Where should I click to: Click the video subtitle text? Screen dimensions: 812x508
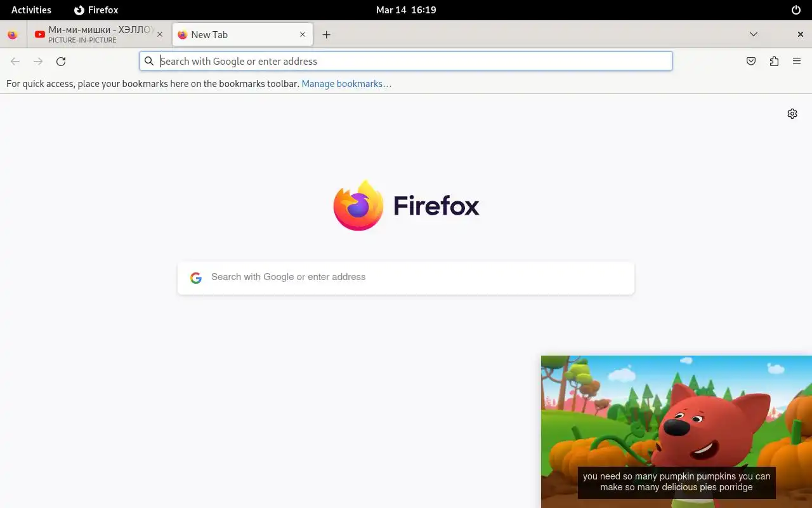click(x=676, y=482)
